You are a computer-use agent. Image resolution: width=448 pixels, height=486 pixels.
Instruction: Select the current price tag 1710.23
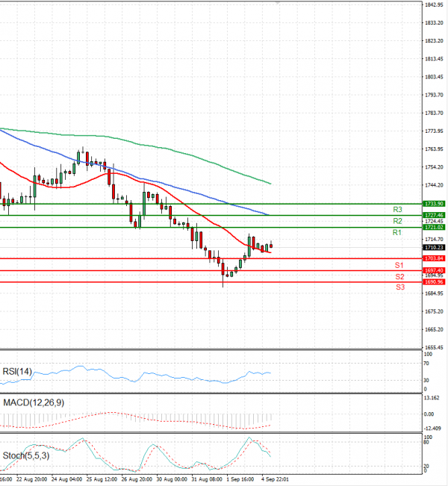[434, 247]
